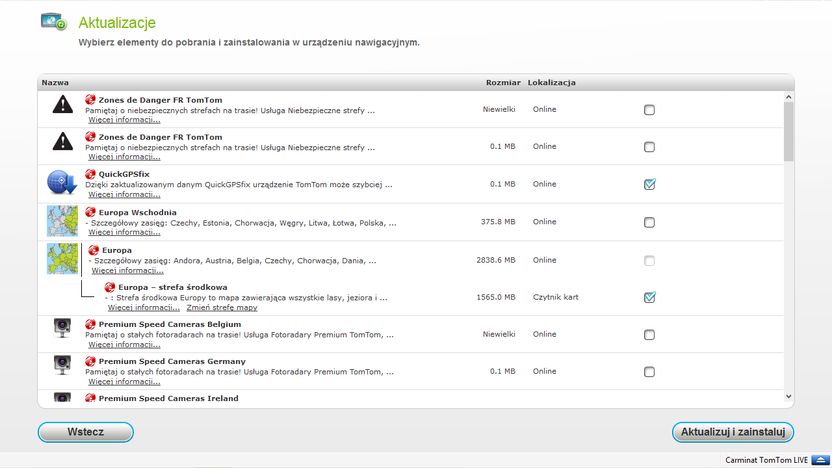The image size is (832, 468).
Task: Click the camera icon for Premium Speed Cameras Belgium
Action: [x=62, y=327]
